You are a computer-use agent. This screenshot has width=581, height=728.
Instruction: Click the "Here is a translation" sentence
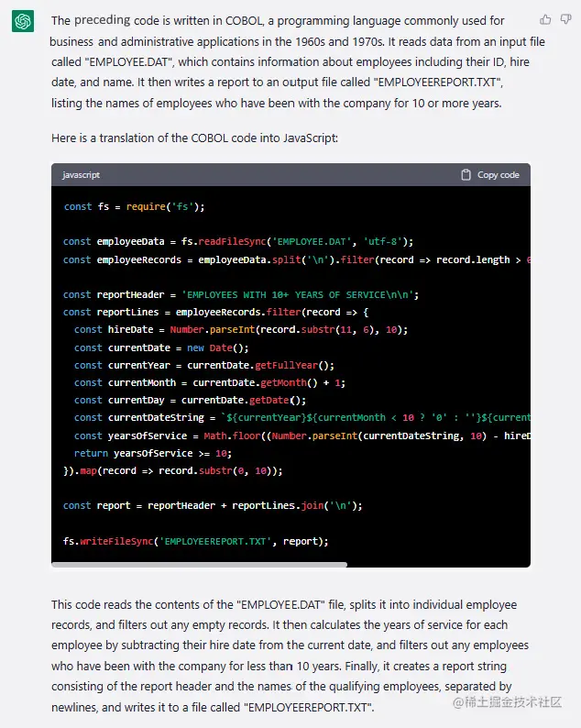(x=195, y=138)
